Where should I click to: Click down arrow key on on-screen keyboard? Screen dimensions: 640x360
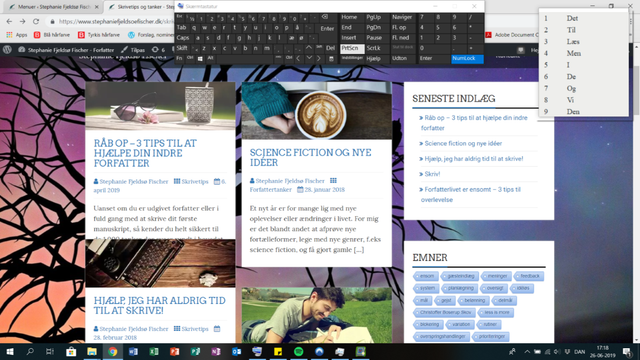[x=309, y=59]
